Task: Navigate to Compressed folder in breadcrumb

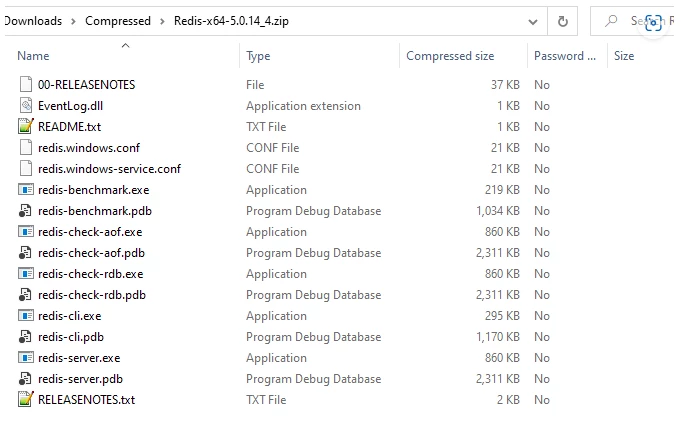Action: pyautogui.click(x=118, y=21)
